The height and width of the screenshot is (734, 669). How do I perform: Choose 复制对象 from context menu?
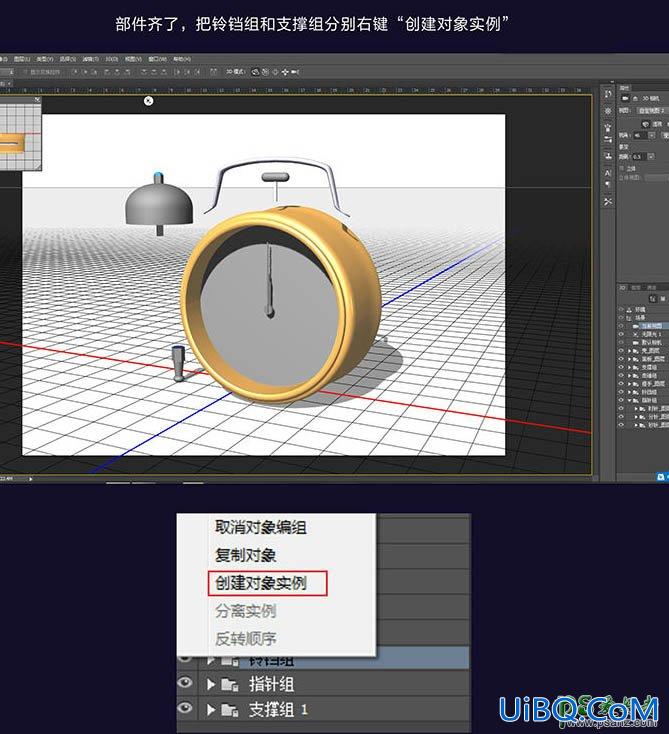(x=245, y=555)
